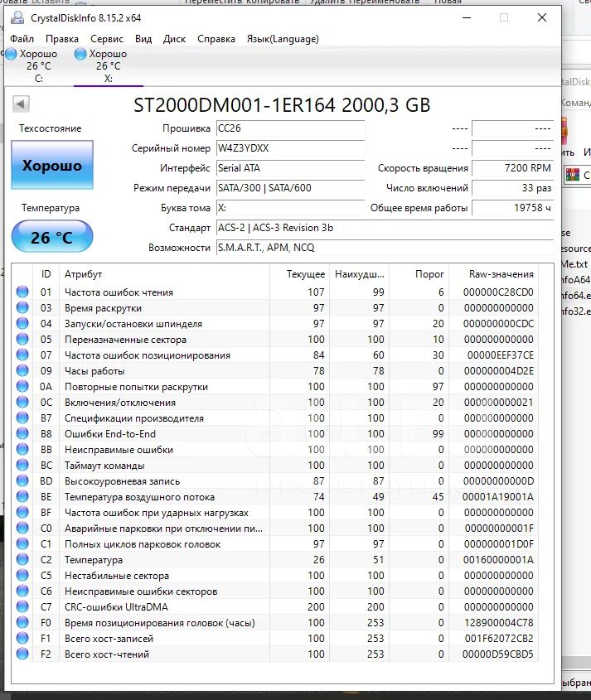The height and width of the screenshot is (700, 591).
Task: Click status circle for Неисправимые ошибки row BB
Action: point(22,449)
